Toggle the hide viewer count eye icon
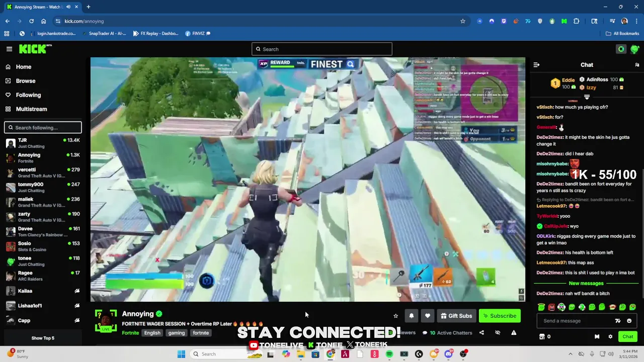Screen dimensions: 644x362 click(498, 333)
